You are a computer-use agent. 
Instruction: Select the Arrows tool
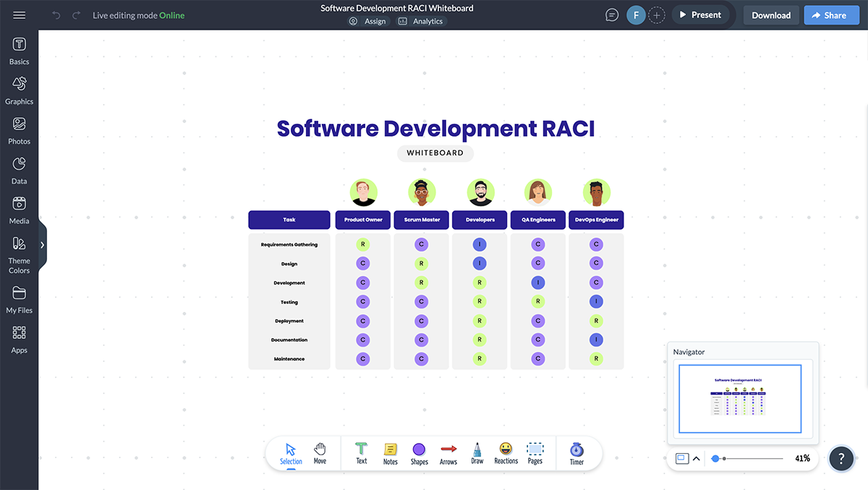[448, 453]
